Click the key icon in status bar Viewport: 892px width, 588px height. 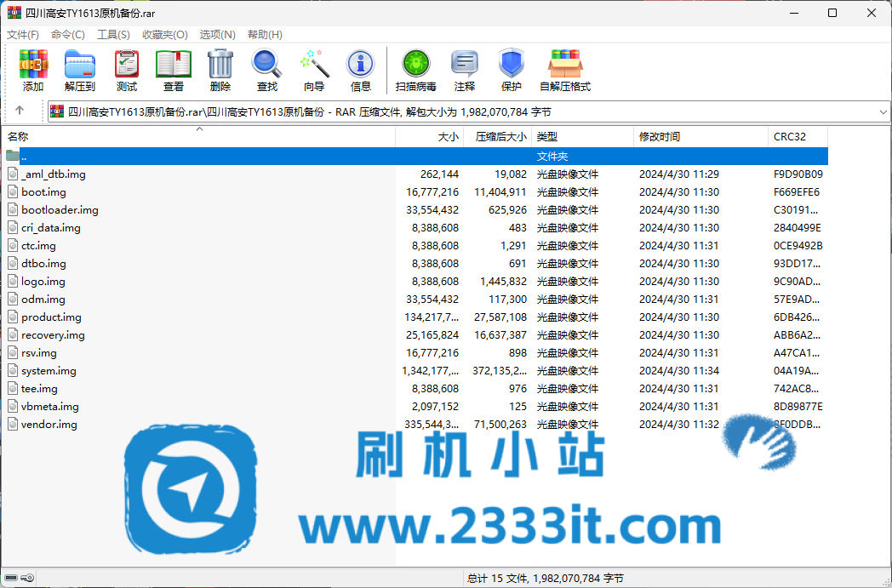pyautogui.click(x=27, y=578)
